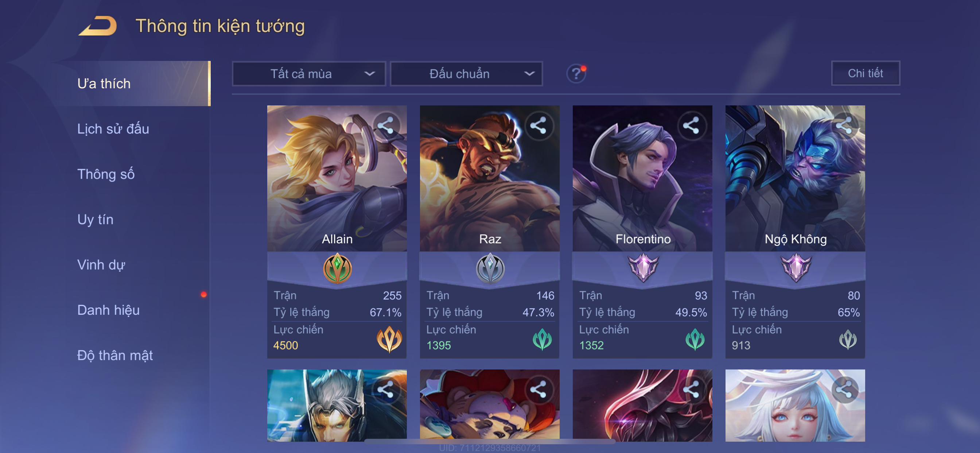Image resolution: width=980 pixels, height=453 pixels.
Task: Select the Vinh dự sidebar item
Action: [x=101, y=264]
